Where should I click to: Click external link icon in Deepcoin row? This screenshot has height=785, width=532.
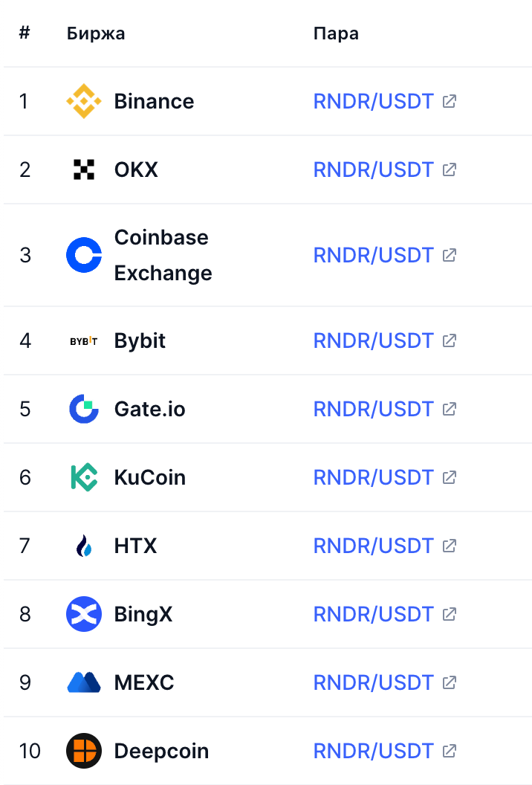coord(449,751)
